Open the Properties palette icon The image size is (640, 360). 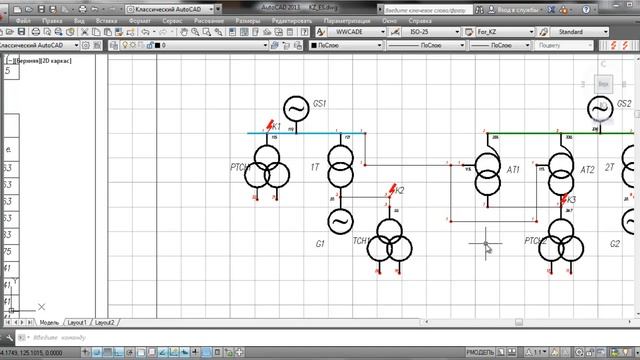(x=232, y=32)
